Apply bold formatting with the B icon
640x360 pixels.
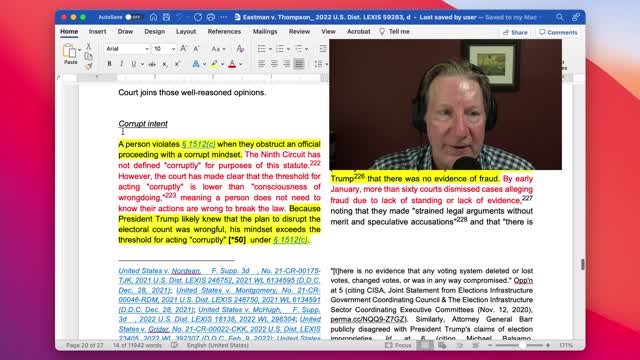109,64
